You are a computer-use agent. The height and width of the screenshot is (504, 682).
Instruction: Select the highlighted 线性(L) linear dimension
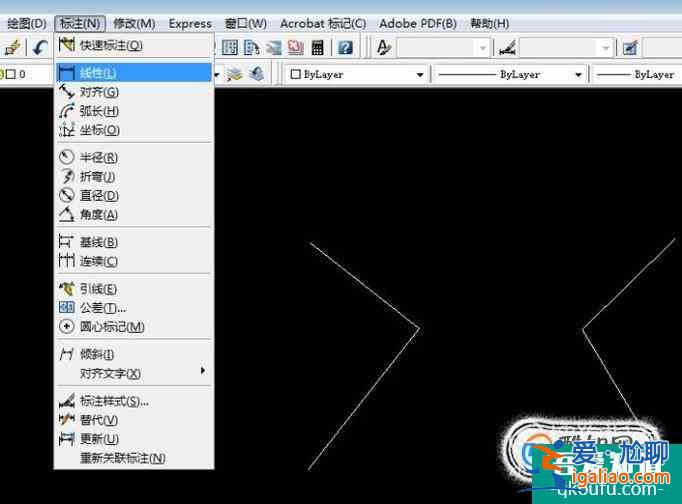coord(134,73)
